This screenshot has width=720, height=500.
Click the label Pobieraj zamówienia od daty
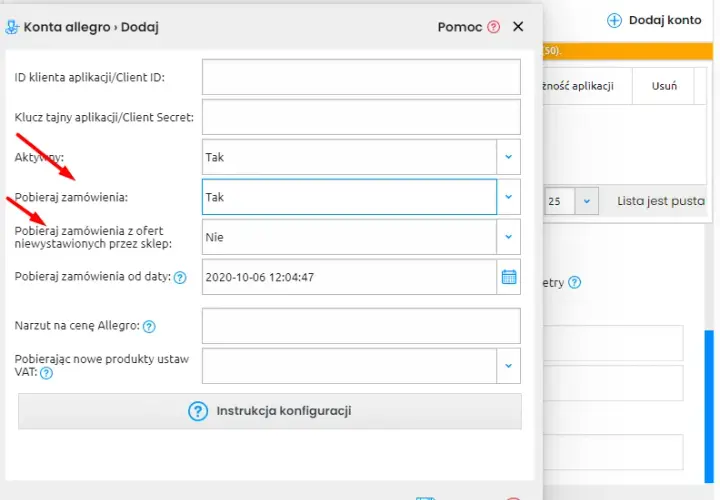click(x=93, y=276)
